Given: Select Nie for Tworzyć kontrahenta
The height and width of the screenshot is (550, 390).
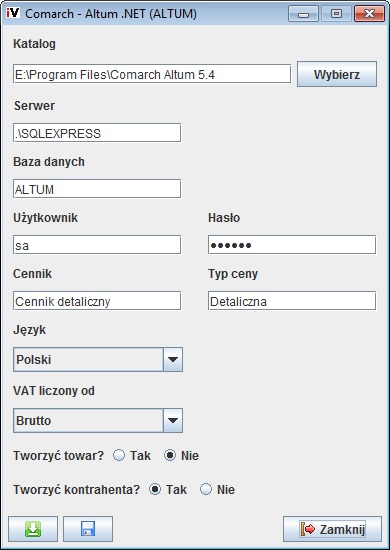Looking at the screenshot, I should pyautogui.click(x=206, y=489).
